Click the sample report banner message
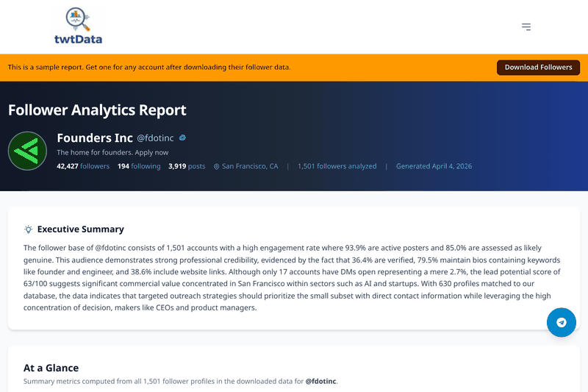588x392 pixels. point(149,68)
